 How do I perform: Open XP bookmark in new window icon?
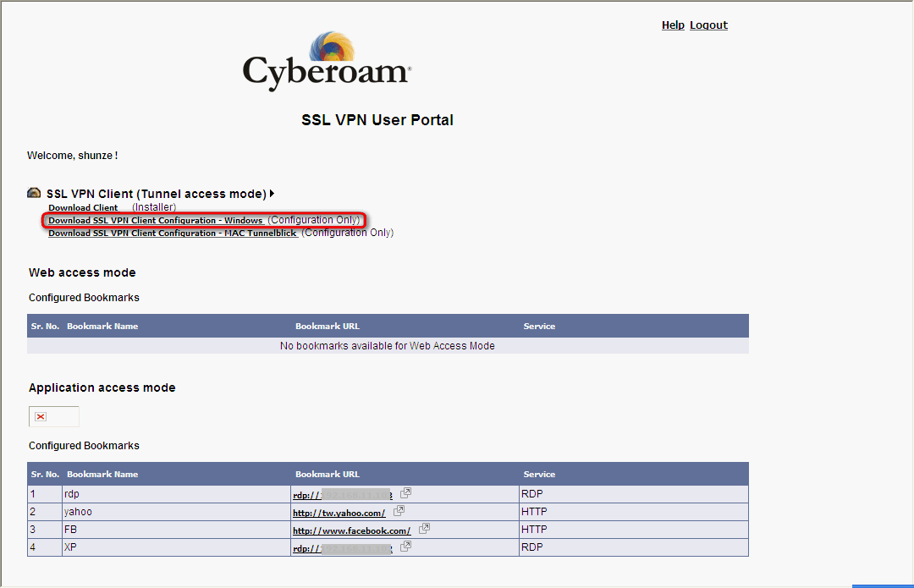(405, 546)
